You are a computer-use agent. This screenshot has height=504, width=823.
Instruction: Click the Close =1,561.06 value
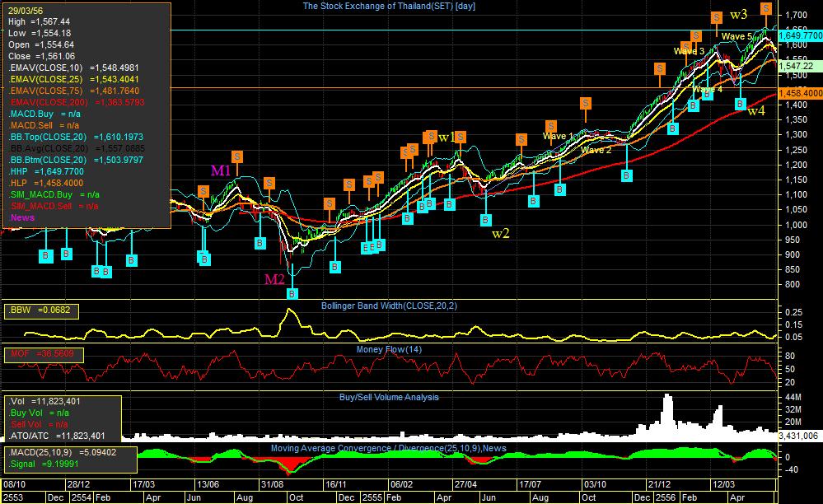(x=41, y=56)
